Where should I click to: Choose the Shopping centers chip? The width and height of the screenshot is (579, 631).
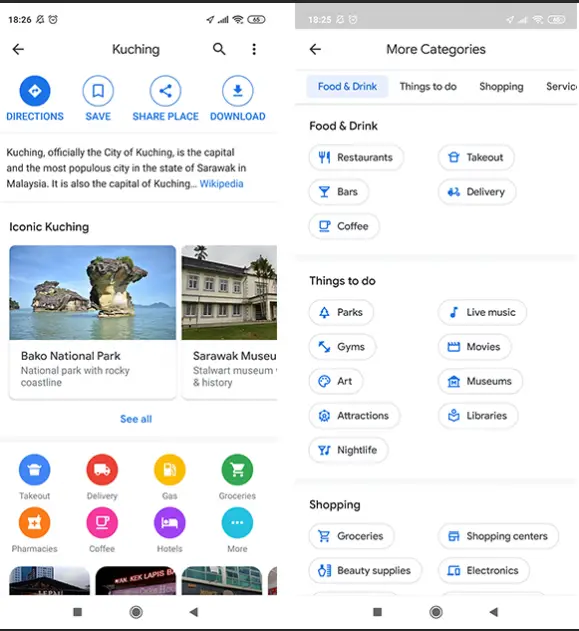pos(498,536)
